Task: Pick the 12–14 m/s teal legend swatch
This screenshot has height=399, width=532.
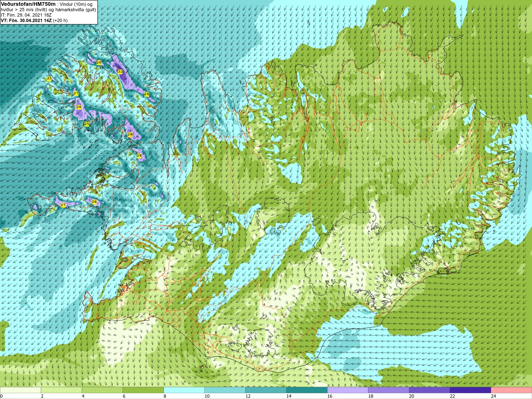Action: (266, 390)
